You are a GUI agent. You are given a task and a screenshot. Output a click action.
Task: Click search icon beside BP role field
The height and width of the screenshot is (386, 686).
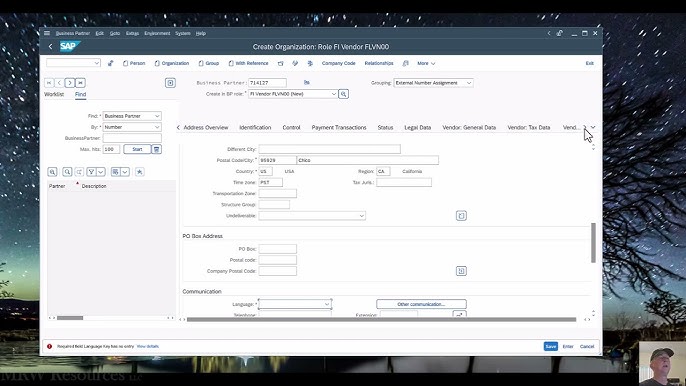pos(343,94)
